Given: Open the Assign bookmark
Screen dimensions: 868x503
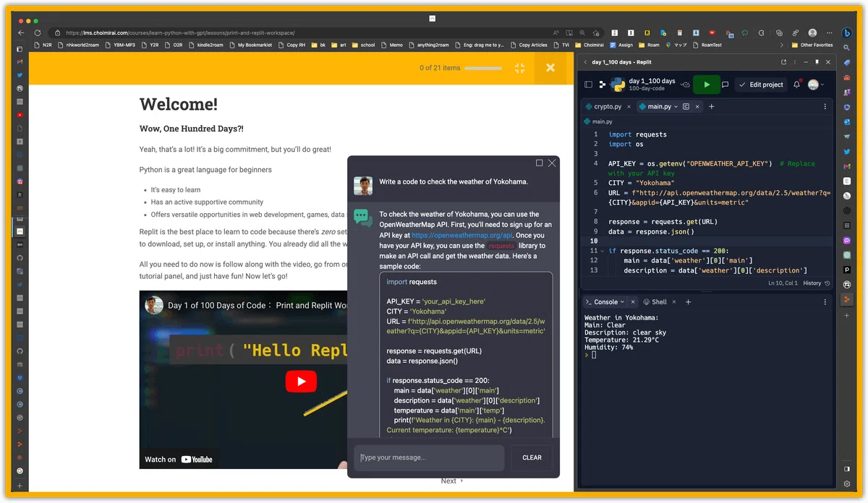Looking at the screenshot, I should 621,45.
